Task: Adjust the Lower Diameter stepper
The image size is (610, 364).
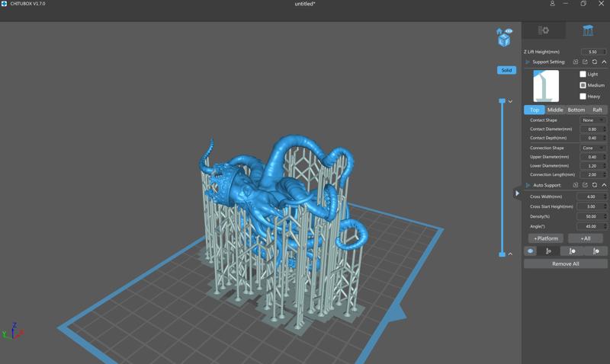Action: pos(605,166)
